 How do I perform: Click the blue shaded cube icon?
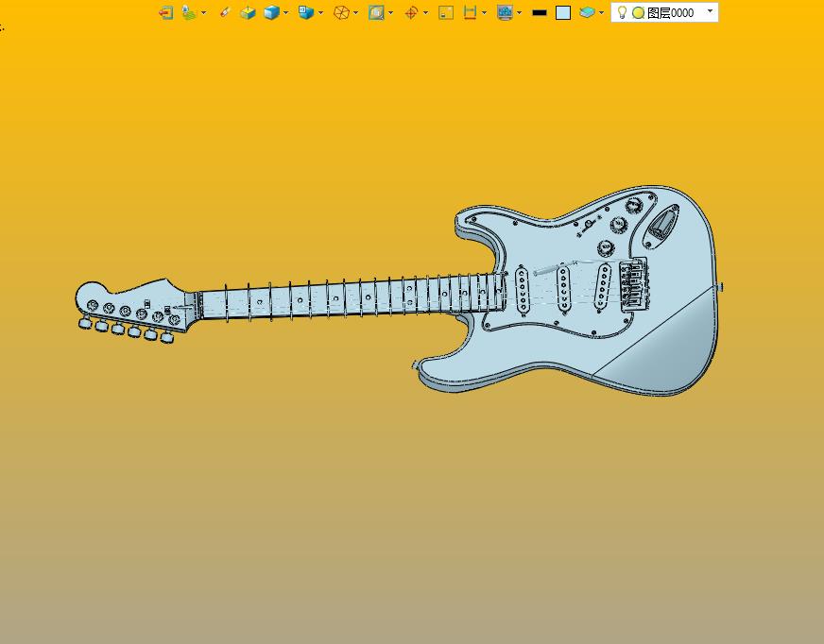[x=272, y=12]
